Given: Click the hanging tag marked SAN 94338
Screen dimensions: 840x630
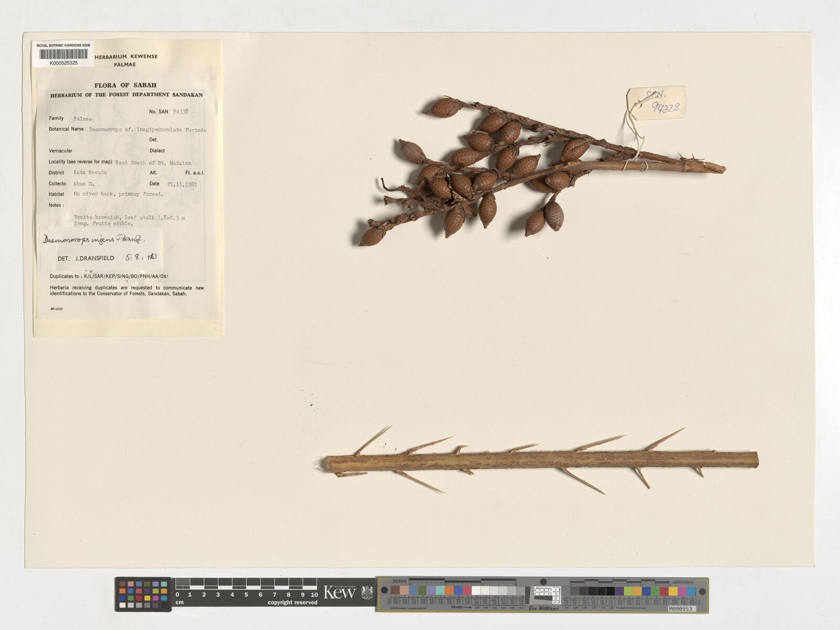Looking at the screenshot, I should coord(657,104).
